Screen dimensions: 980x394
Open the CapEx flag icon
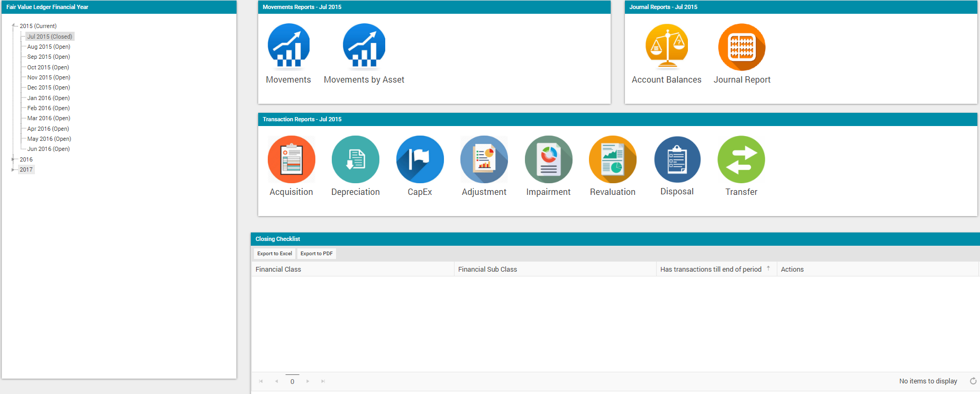tap(420, 159)
